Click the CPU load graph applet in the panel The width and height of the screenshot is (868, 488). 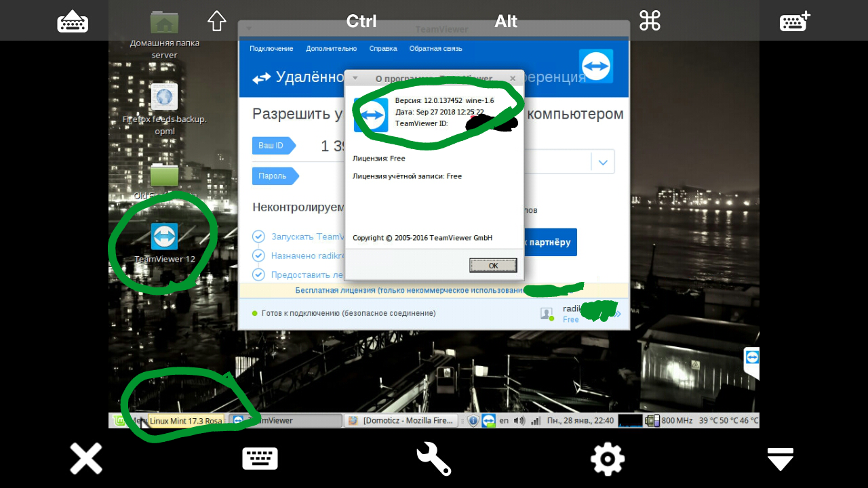coord(630,421)
